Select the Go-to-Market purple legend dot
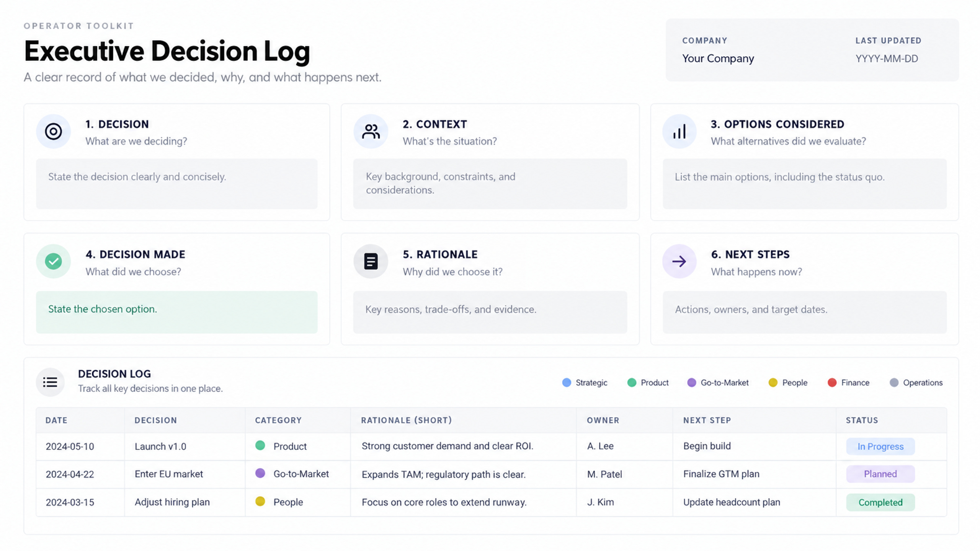The height and width of the screenshot is (551, 980). tap(691, 383)
